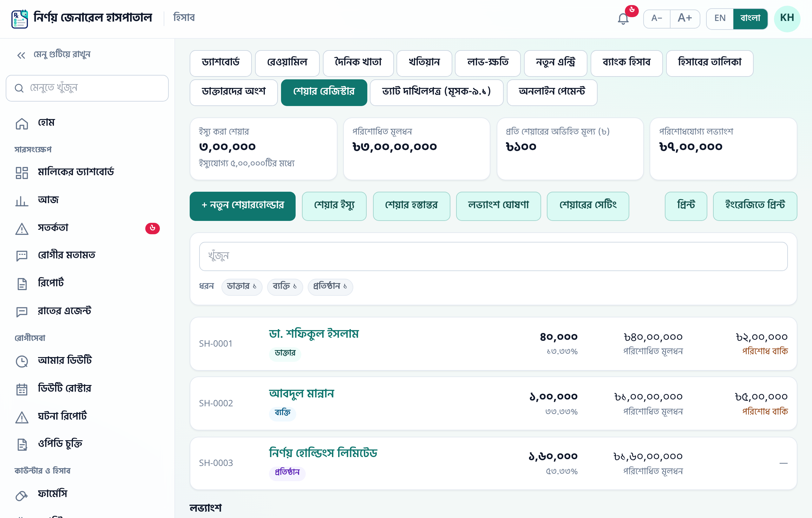Open আমার ডিউটি clock icon

(22, 361)
